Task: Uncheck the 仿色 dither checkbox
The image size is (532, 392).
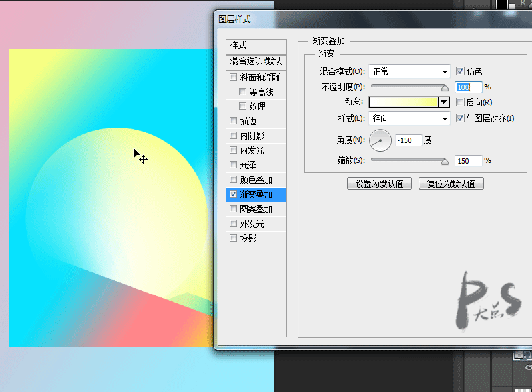Action: (x=460, y=71)
